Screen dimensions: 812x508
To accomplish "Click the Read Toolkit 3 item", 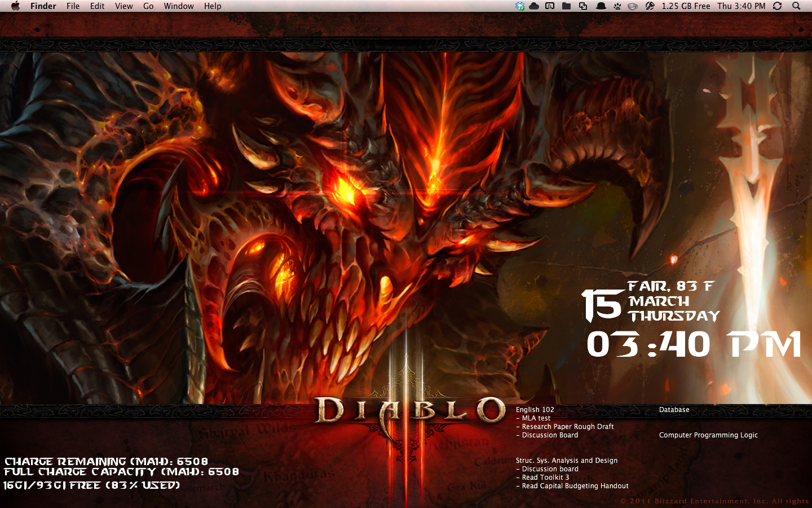I will (x=542, y=478).
